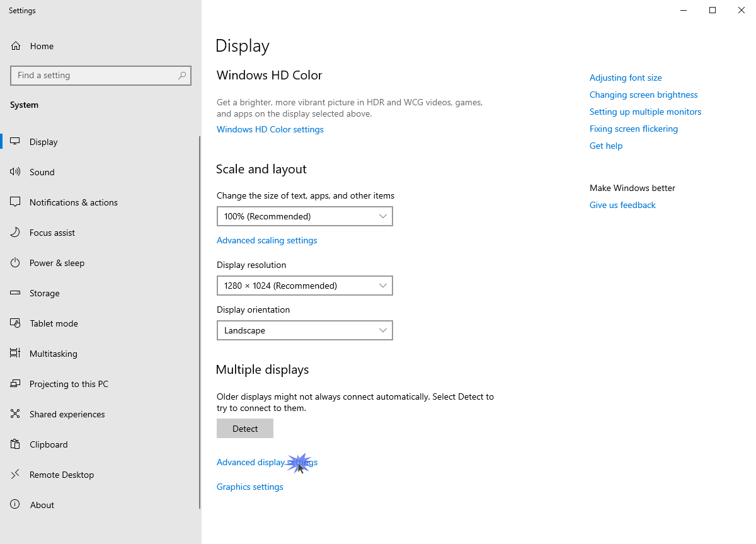Screen dimensions: 756x544
Task: Open Advanced display settings link
Action: 266,461
